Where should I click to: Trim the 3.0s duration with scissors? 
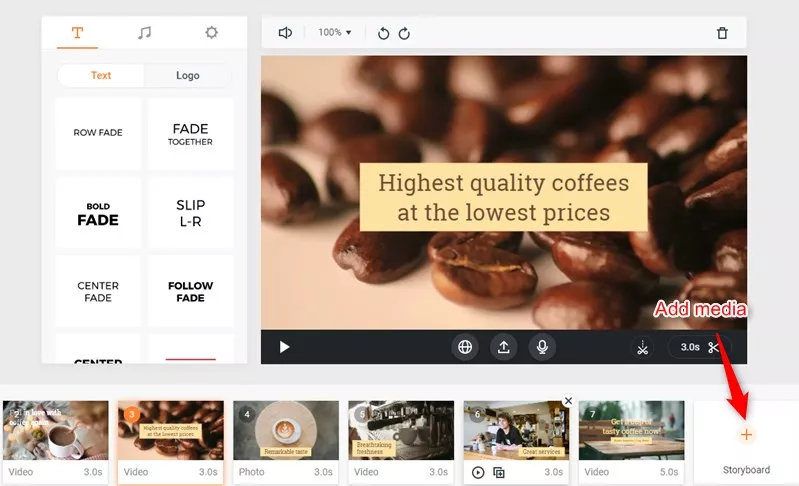point(713,347)
